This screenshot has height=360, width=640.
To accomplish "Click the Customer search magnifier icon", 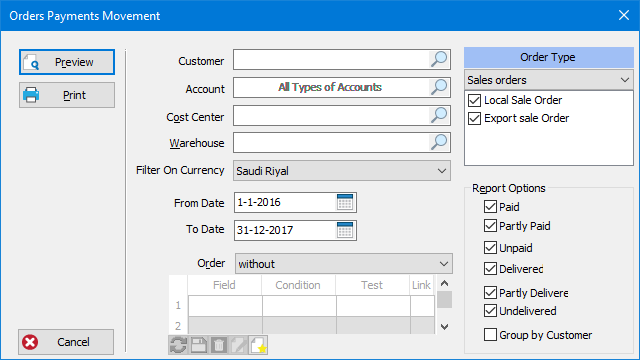I will point(439,60).
